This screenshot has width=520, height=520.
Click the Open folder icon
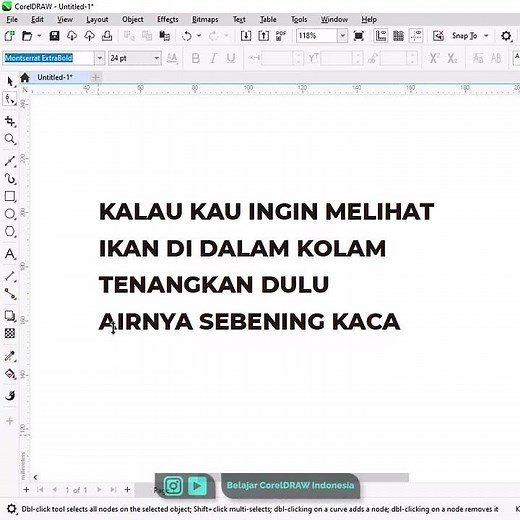[27, 36]
